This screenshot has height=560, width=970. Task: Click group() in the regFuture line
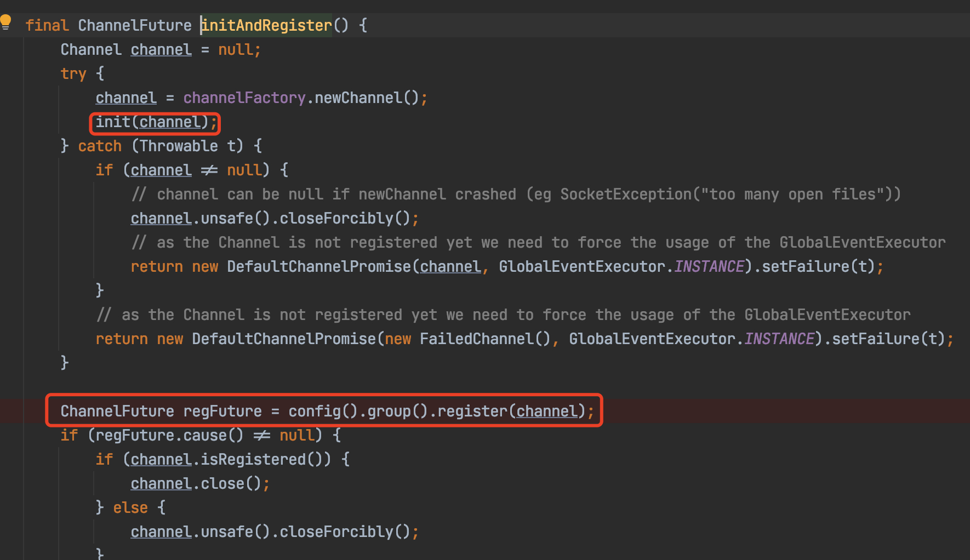(397, 411)
